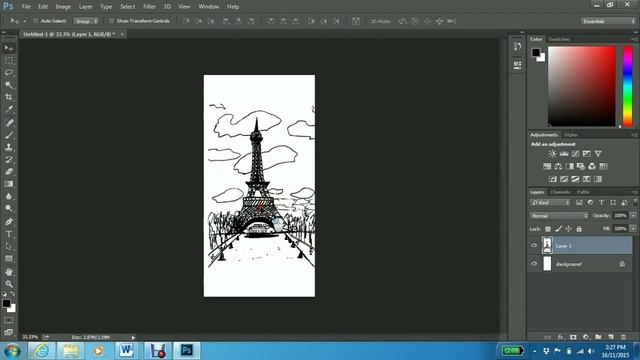The image size is (640, 360).
Task: Click the hue spectrum slider
Action: pyautogui.click(x=627, y=86)
